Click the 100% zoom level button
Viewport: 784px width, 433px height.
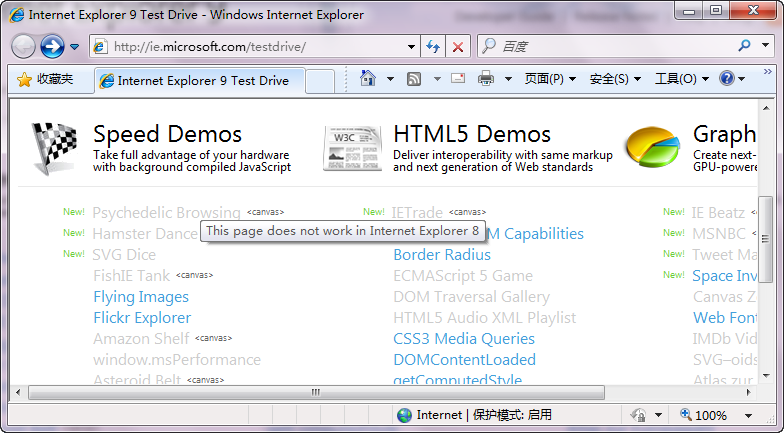pos(703,415)
